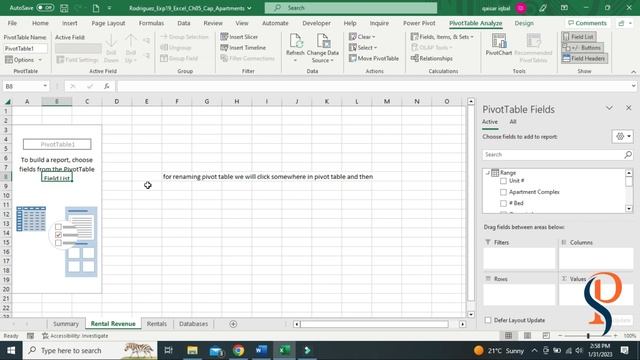This screenshot has height=360, width=640.
Task: Check the Apartment Complex field
Action: pyautogui.click(x=503, y=192)
